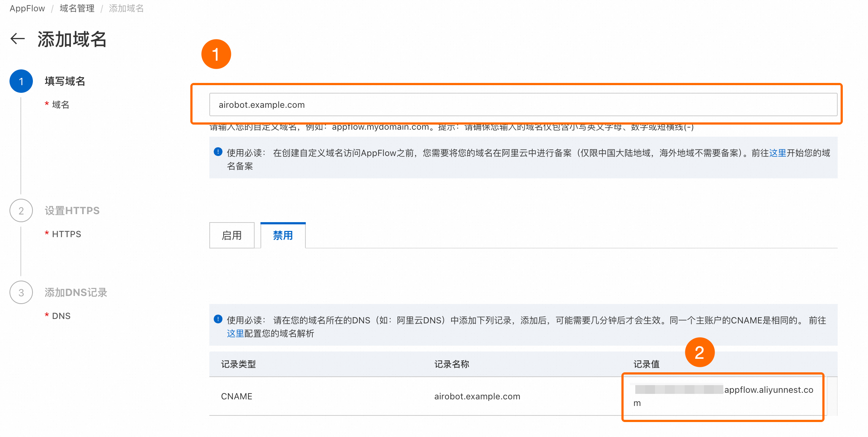Click 填写域名 step label
868x437 pixels.
click(65, 81)
